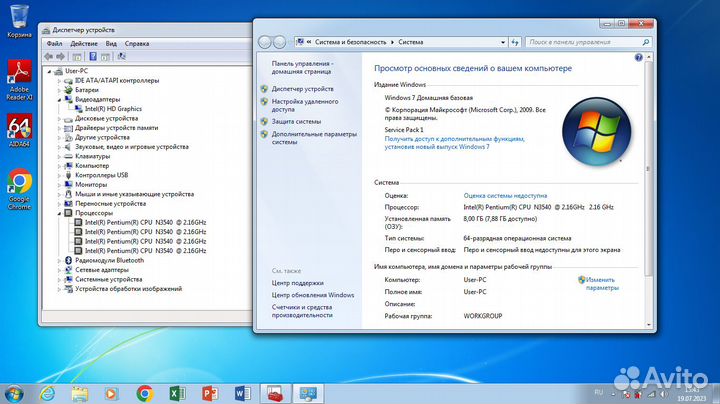Expand Дисковые устройства node
Image resolution: width=720 pixels, height=404 pixels.
pyautogui.click(x=59, y=118)
